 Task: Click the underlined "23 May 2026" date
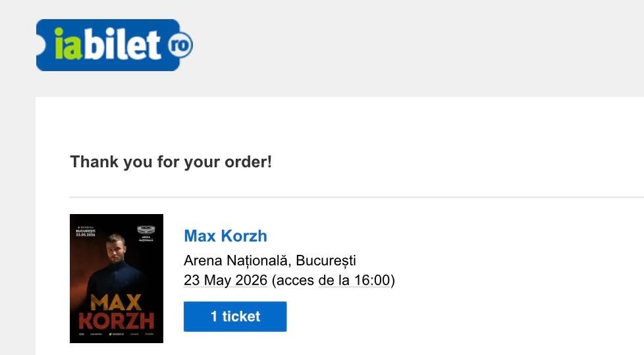(225, 281)
